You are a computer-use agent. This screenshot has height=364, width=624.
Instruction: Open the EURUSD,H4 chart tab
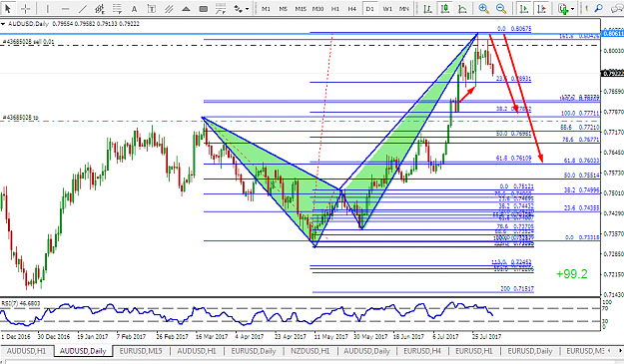point(422,351)
